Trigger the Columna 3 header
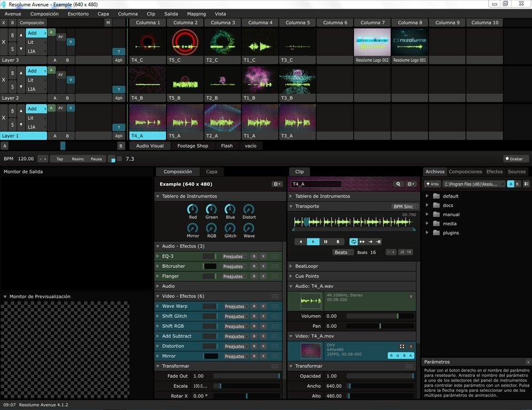The height and width of the screenshot is (410, 532). click(x=223, y=23)
